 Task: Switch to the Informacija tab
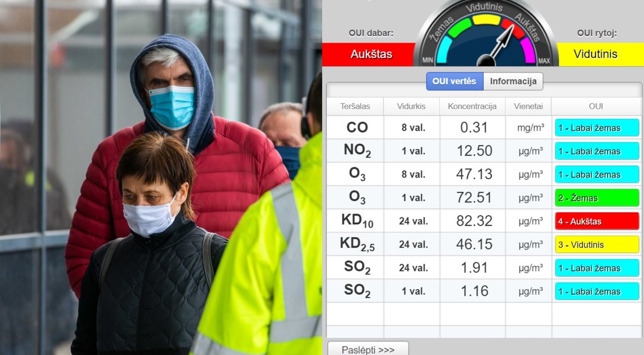[x=513, y=81]
